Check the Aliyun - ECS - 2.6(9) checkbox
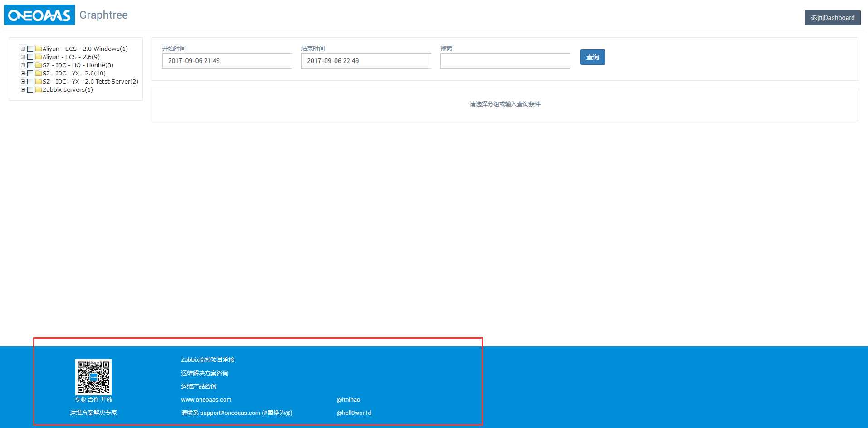This screenshot has width=868, height=428. click(30, 57)
